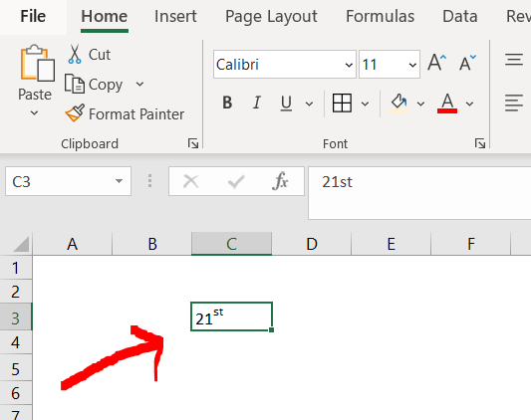
Task: Click the Insert Function fx icon
Action: pyautogui.click(x=280, y=181)
